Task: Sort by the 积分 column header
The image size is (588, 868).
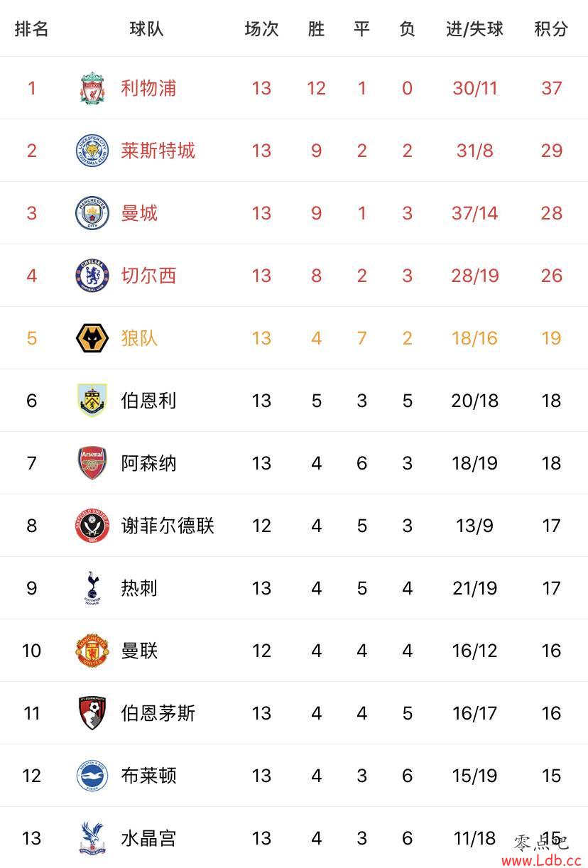Action: pyautogui.click(x=552, y=29)
